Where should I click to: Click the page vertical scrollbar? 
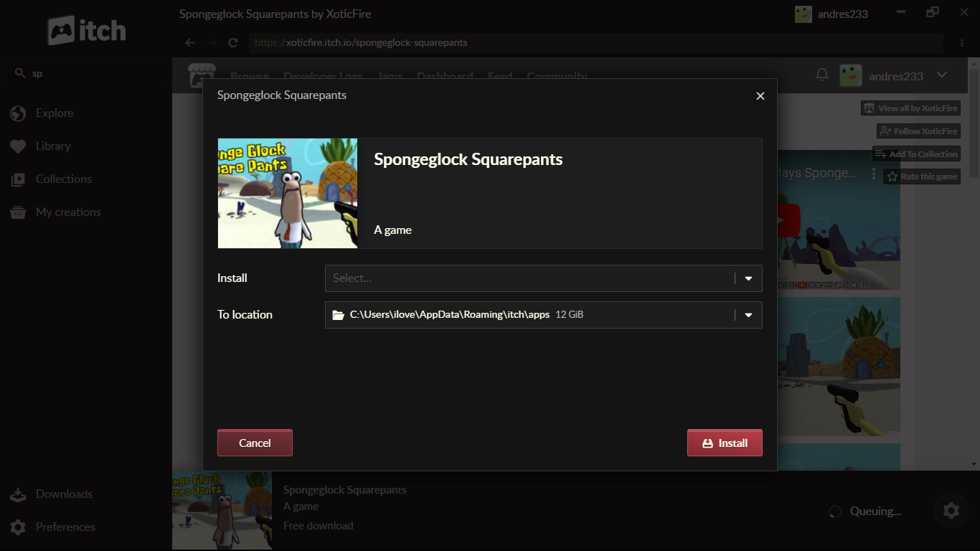pos(974,123)
